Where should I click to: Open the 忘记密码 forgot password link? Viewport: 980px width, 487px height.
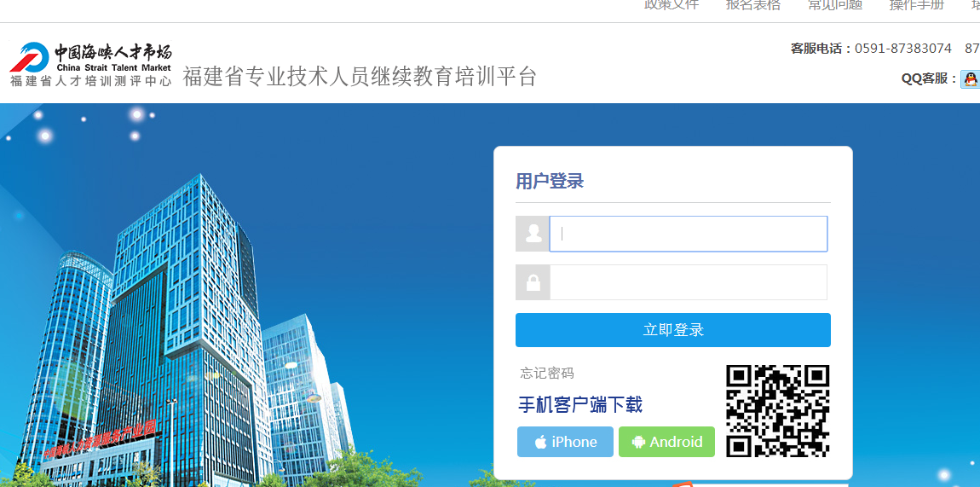pyautogui.click(x=547, y=374)
